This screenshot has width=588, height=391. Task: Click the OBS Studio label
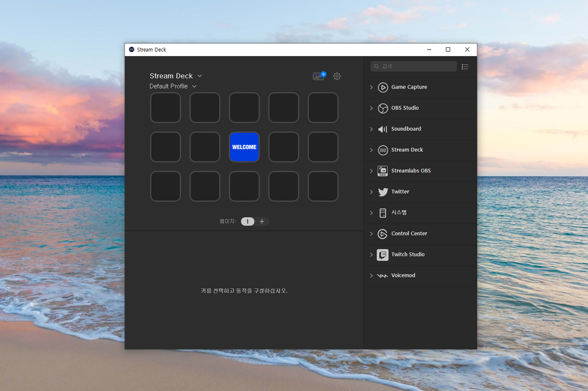[405, 108]
